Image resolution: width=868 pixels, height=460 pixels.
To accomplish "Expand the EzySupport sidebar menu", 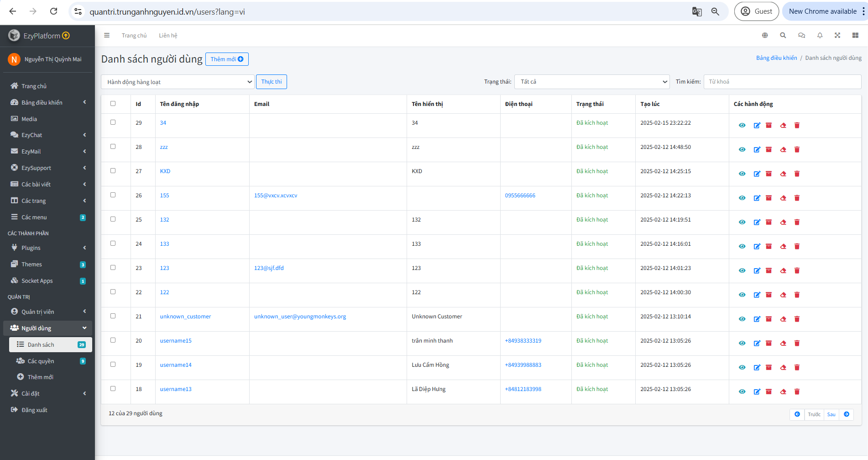I will [47, 168].
